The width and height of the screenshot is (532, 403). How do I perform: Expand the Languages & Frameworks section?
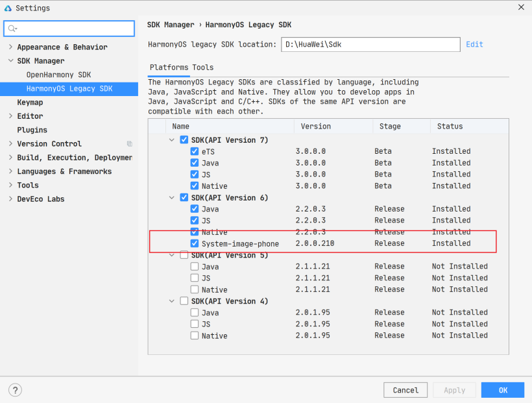click(10, 172)
